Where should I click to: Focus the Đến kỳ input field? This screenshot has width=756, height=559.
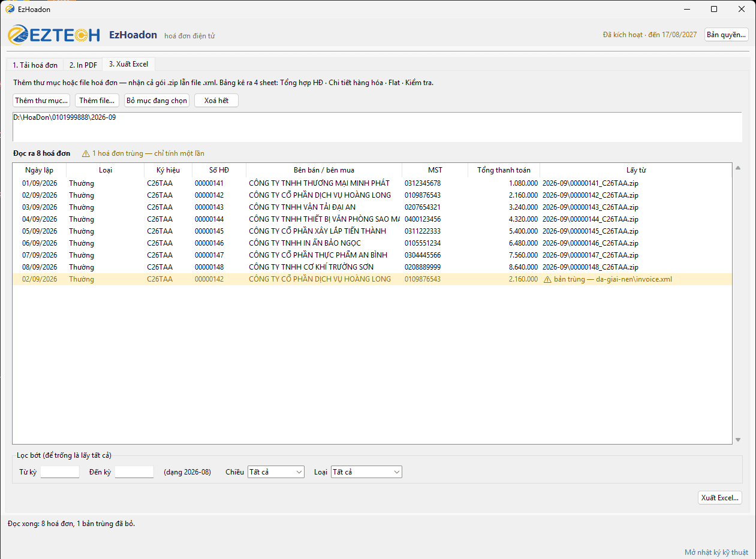click(134, 472)
